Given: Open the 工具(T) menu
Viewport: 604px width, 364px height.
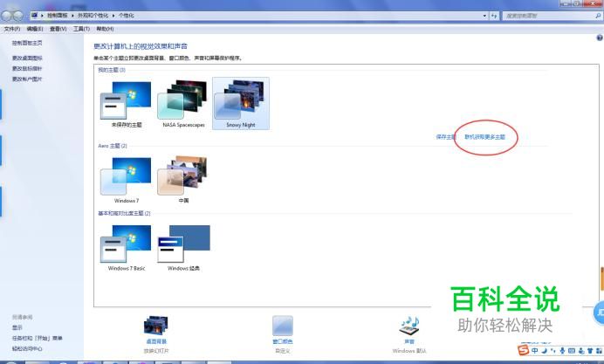Looking at the screenshot, I should coord(81,29).
